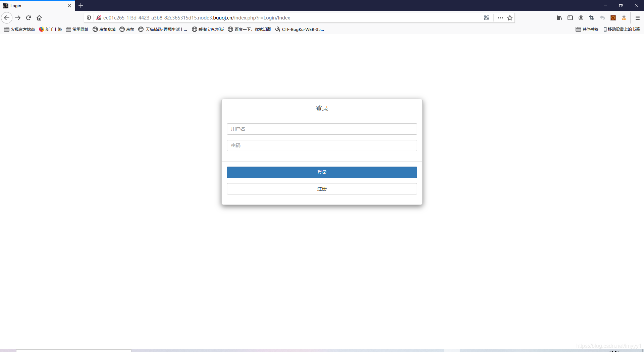The height and width of the screenshot is (352, 644).
Task: Bookmark this page with star icon
Action: click(510, 18)
